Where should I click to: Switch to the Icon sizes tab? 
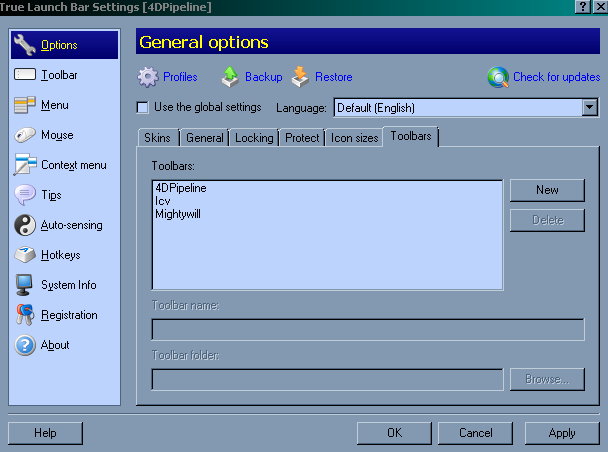click(354, 138)
